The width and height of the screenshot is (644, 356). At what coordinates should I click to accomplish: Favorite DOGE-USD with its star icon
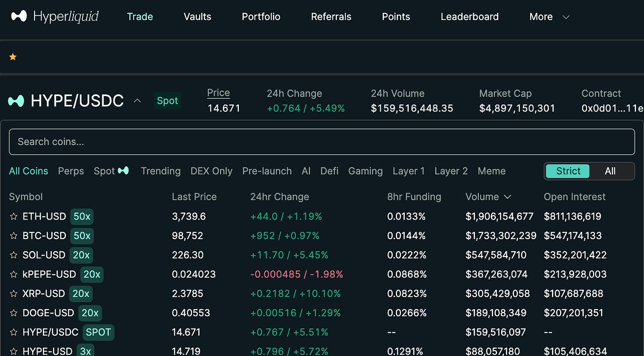pyautogui.click(x=13, y=313)
